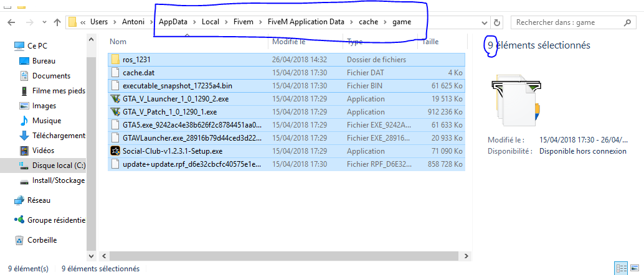
Task: Navigate to AppData in the breadcrumb
Action: (173, 22)
